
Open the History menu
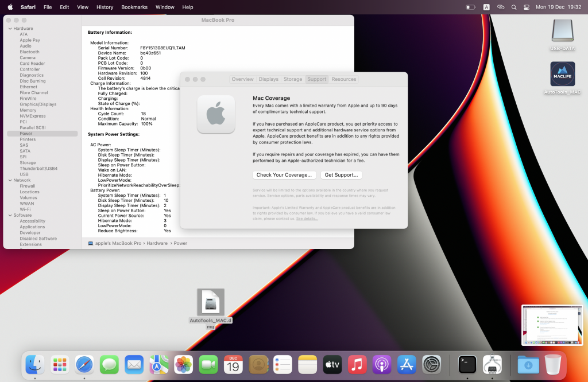pos(105,7)
